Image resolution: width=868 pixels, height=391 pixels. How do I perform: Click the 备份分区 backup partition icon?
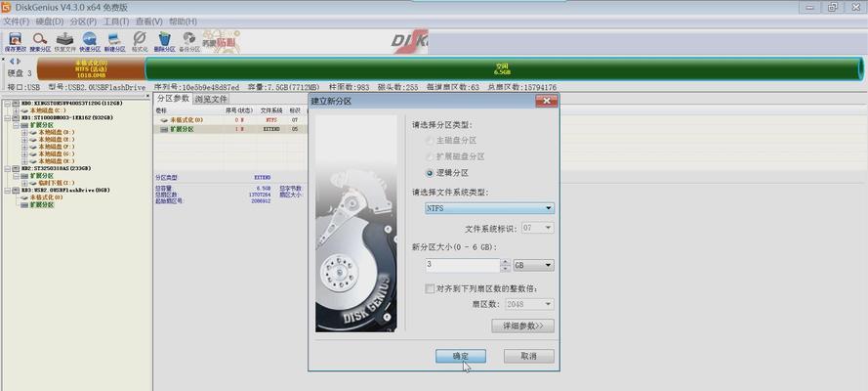coord(189,41)
